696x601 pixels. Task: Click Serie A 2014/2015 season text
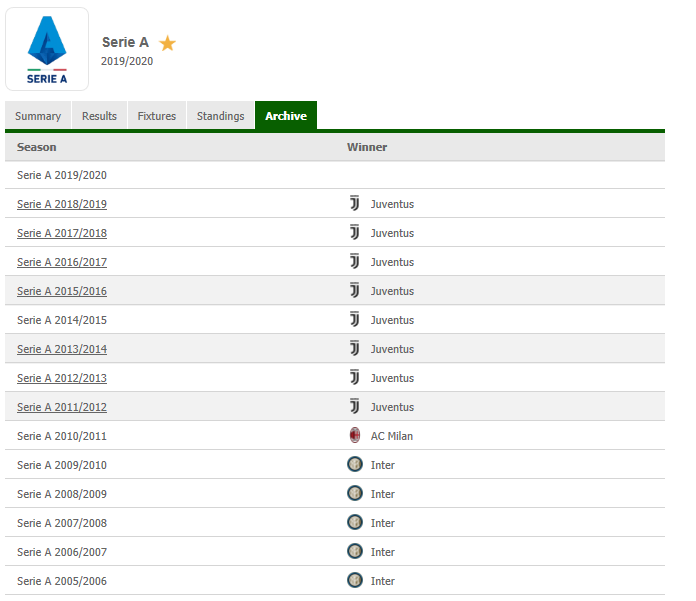tap(62, 320)
